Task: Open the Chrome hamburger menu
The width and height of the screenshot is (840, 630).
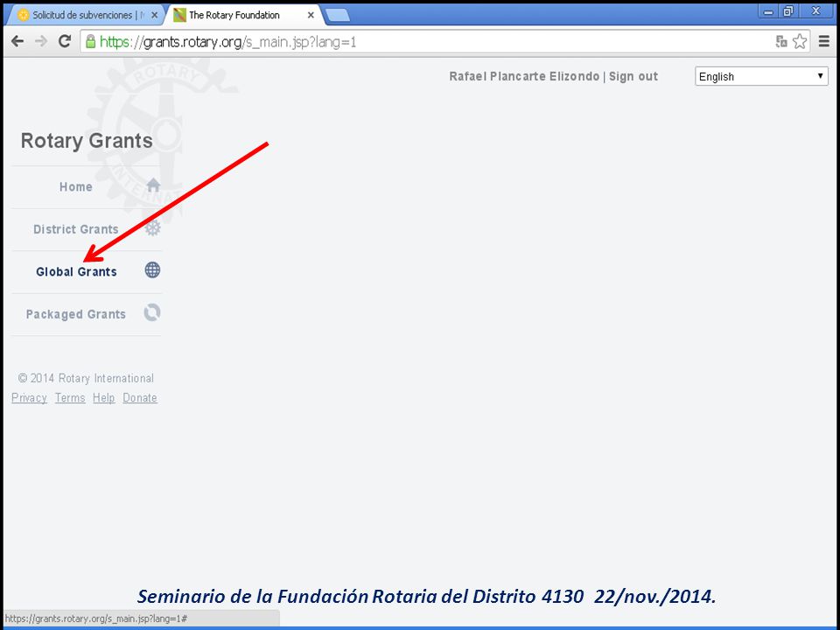Action: click(824, 41)
